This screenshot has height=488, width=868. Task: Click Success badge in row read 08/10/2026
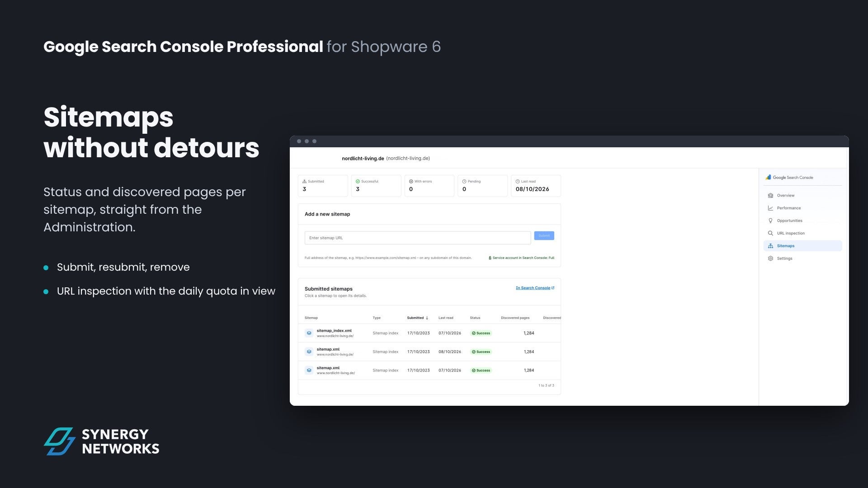point(481,352)
